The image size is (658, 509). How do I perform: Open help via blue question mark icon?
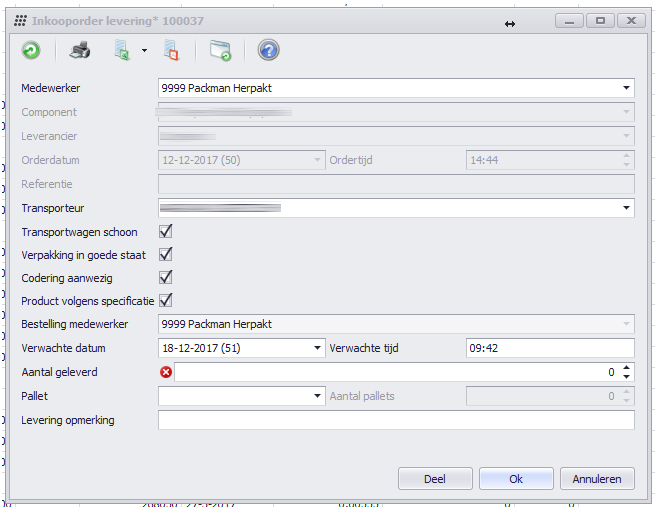click(268, 50)
